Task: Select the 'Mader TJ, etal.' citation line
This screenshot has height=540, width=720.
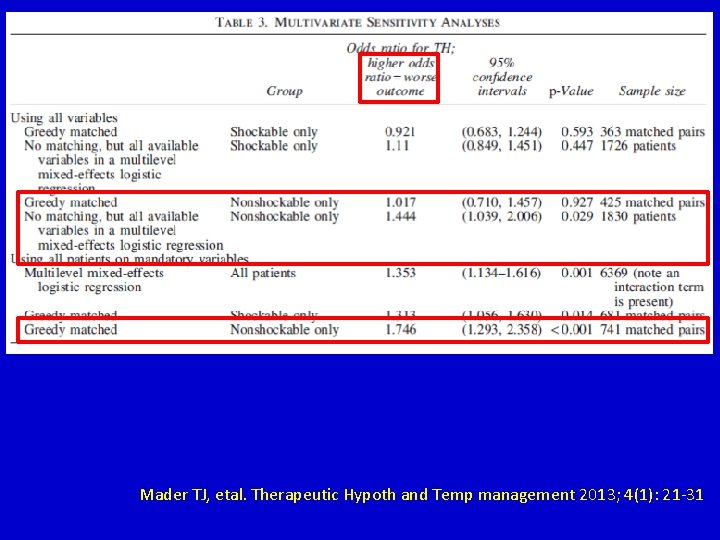Action: tap(422, 495)
